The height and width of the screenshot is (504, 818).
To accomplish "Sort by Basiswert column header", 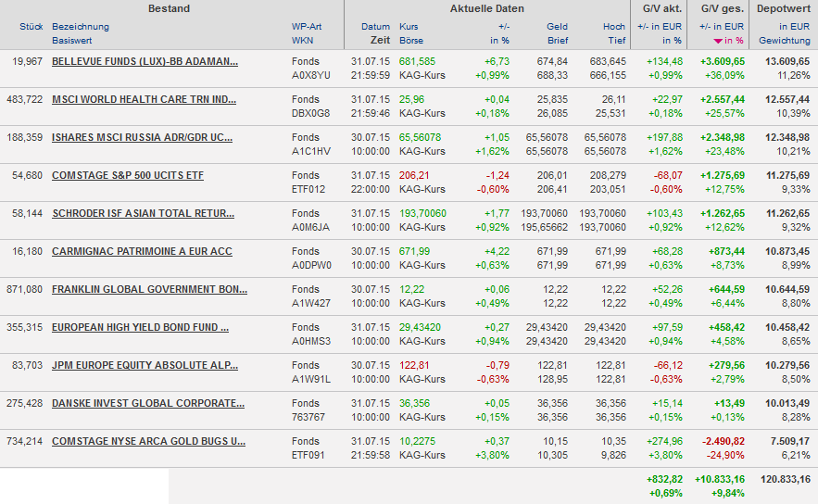I will [x=72, y=41].
